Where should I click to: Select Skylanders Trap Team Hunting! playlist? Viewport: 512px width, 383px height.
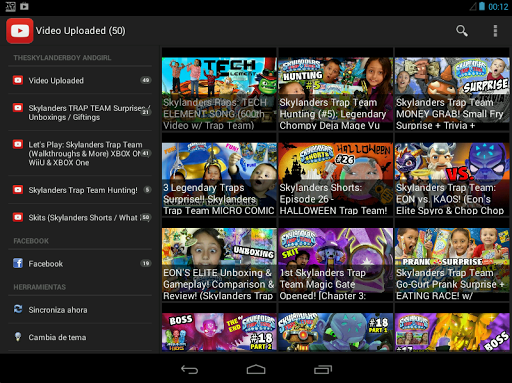pos(80,190)
